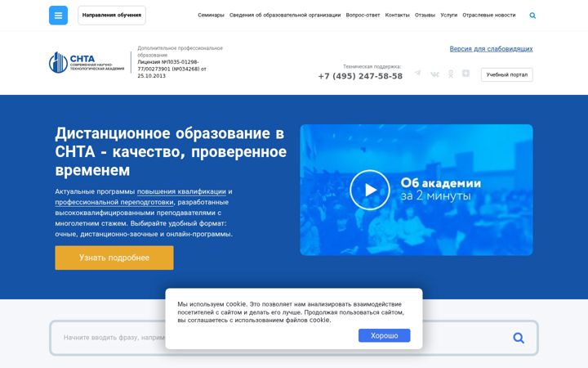Open 'Направления обучения' dropdown button
Viewport: 588px width, 368px height.
click(112, 16)
